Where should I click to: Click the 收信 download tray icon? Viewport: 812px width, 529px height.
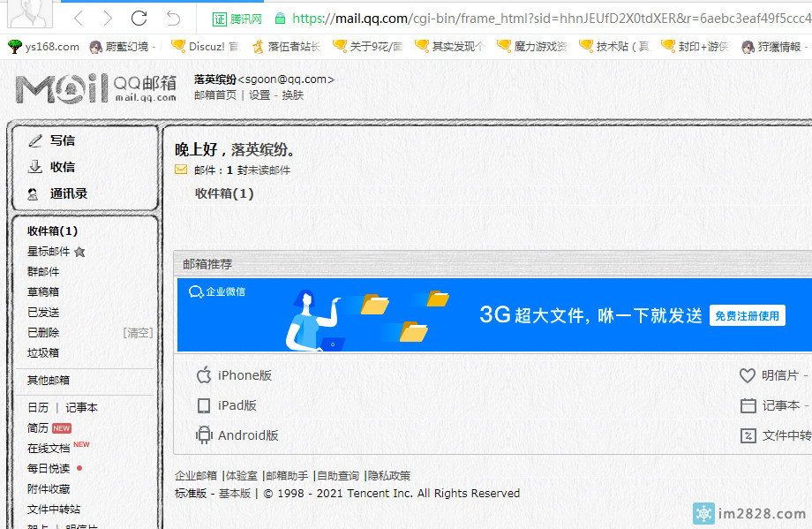pos(34,167)
